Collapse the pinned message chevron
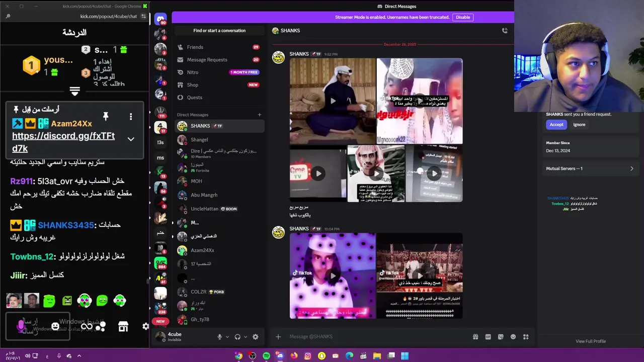 pos(131,139)
